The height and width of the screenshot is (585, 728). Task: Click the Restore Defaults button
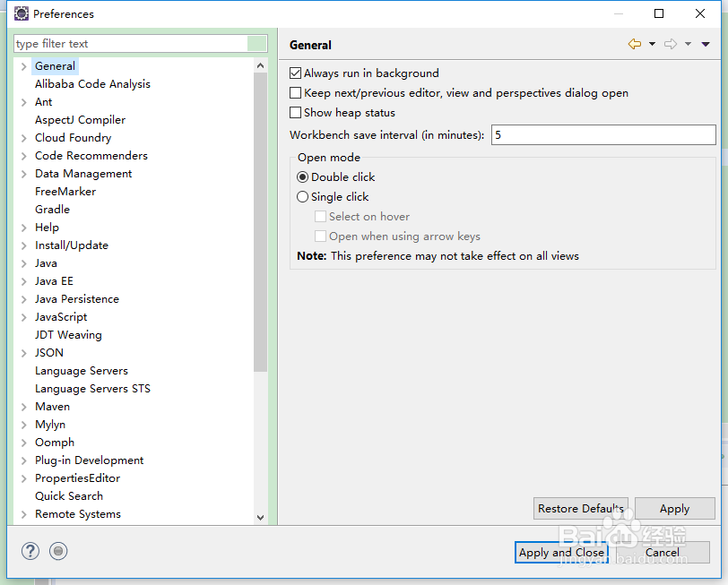(580, 509)
